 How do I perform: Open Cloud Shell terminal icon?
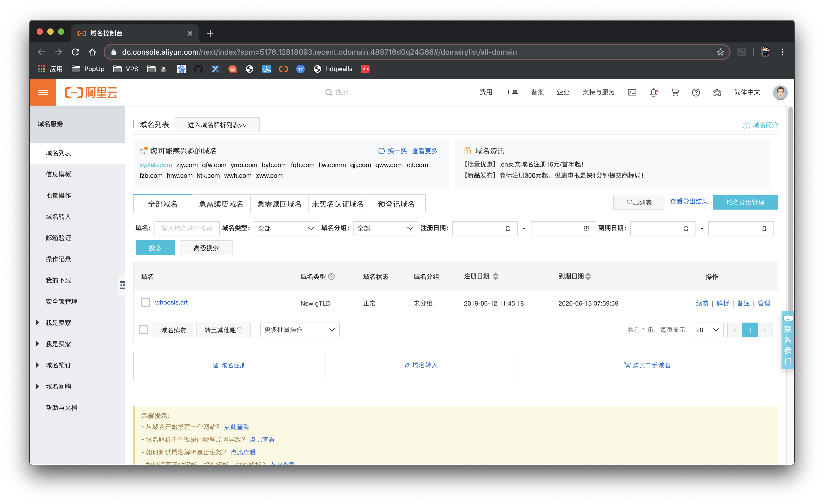tap(632, 93)
